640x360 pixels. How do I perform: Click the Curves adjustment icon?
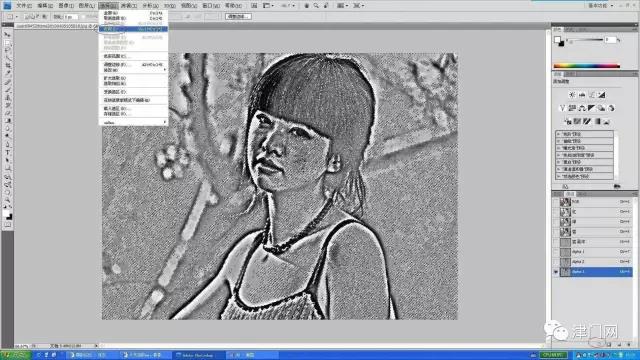591,95
